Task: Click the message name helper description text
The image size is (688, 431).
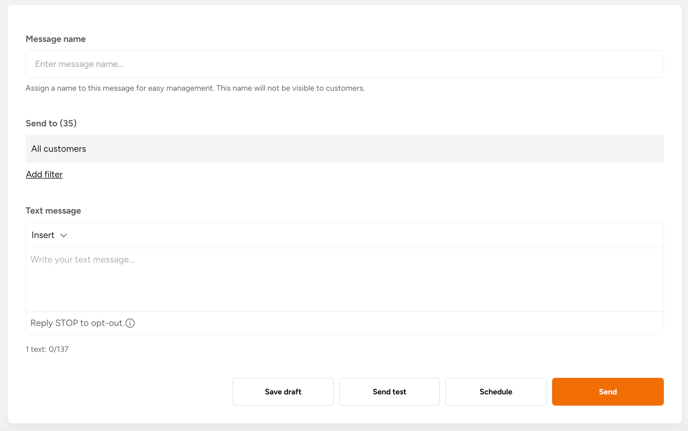Action: pyautogui.click(x=195, y=88)
